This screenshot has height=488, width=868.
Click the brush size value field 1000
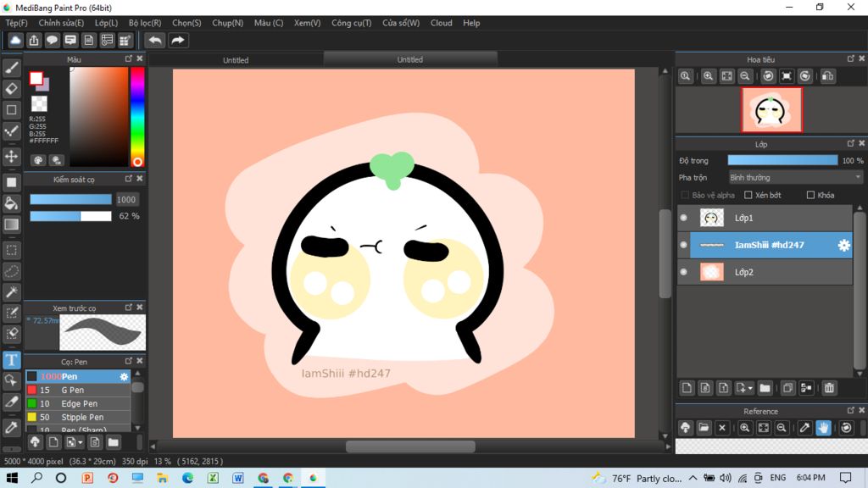(x=126, y=200)
